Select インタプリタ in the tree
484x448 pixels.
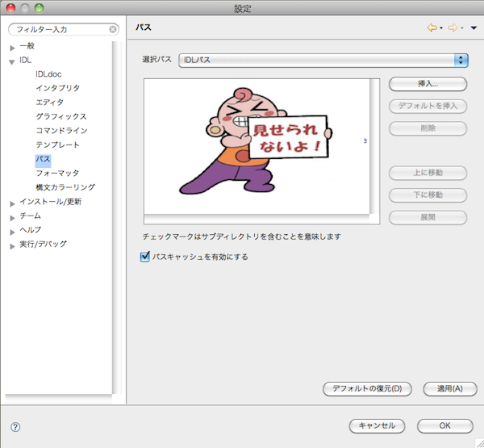58,88
